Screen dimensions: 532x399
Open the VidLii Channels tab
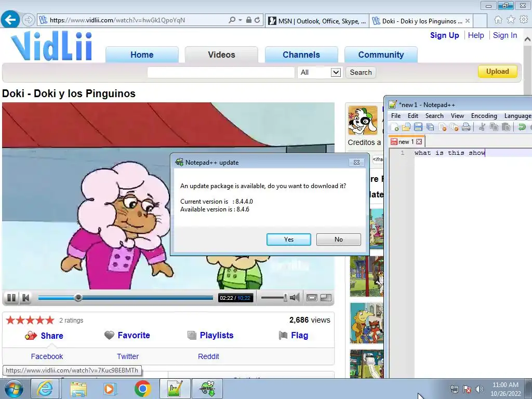tap(301, 55)
